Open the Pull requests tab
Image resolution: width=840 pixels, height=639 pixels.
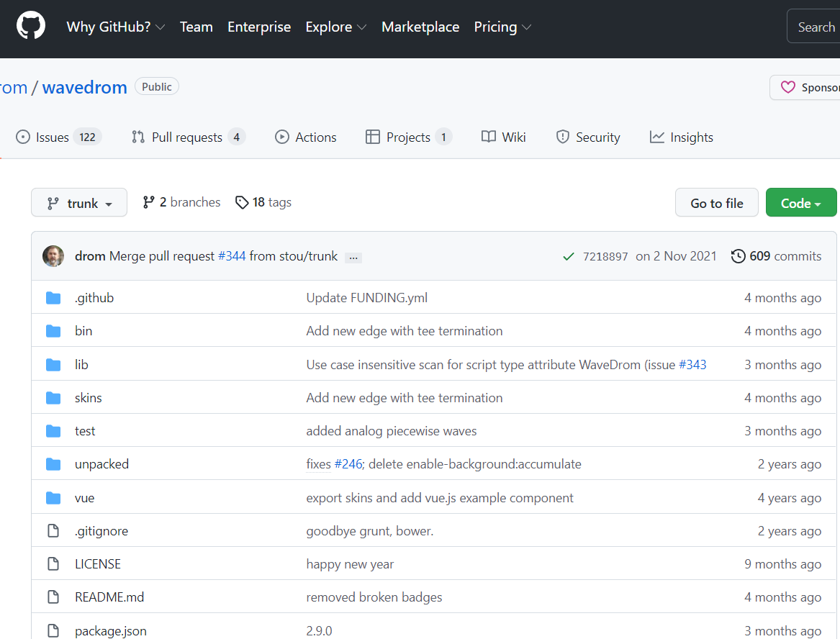tap(187, 137)
